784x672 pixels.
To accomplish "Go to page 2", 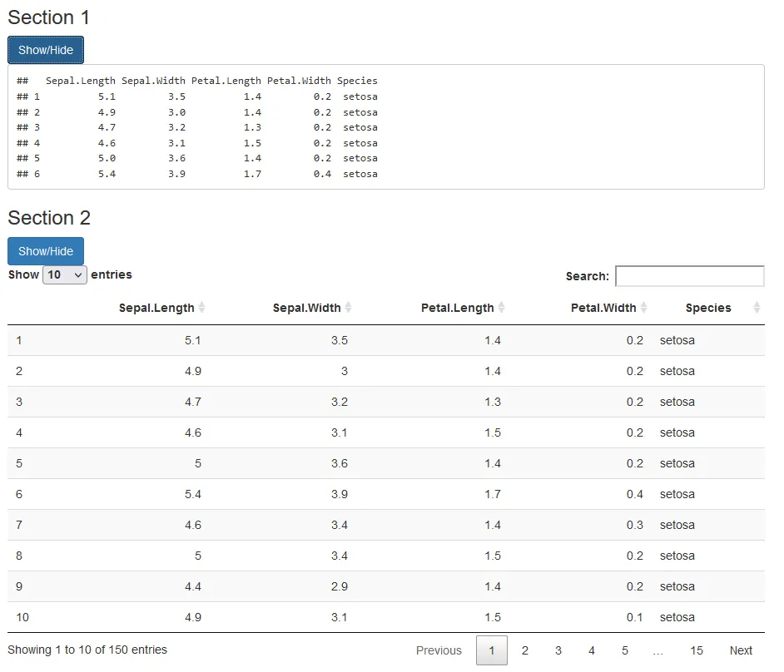I will (x=525, y=650).
